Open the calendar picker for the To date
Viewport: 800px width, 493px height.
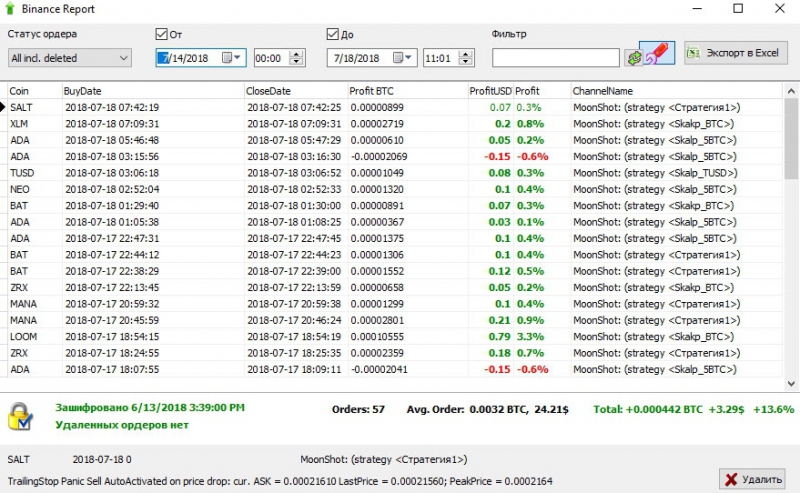403,58
